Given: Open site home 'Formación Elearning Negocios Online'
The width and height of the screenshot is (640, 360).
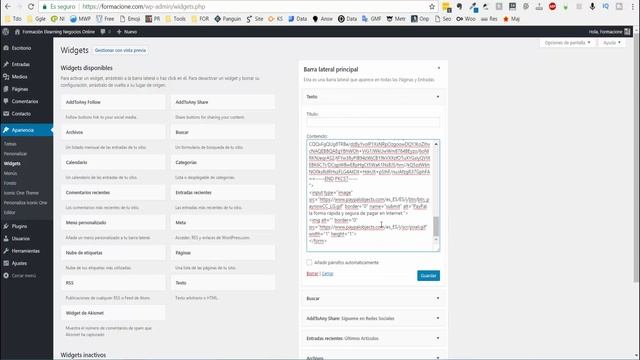Looking at the screenshot, I should [x=54, y=31].
